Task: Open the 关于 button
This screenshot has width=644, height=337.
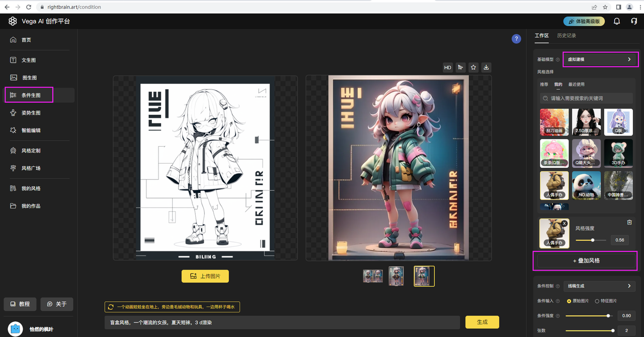Action: (x=57, y=304)
